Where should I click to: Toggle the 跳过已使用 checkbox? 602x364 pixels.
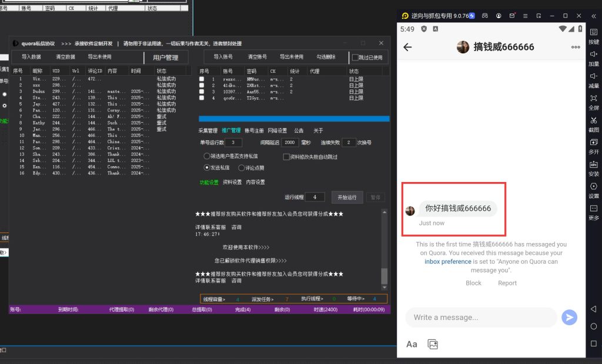pyautogui.click(x=355, y=58)
